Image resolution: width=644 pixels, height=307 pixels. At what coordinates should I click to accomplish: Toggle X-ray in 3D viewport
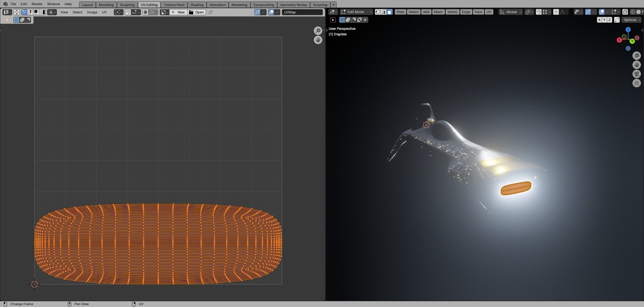(625, 12)
